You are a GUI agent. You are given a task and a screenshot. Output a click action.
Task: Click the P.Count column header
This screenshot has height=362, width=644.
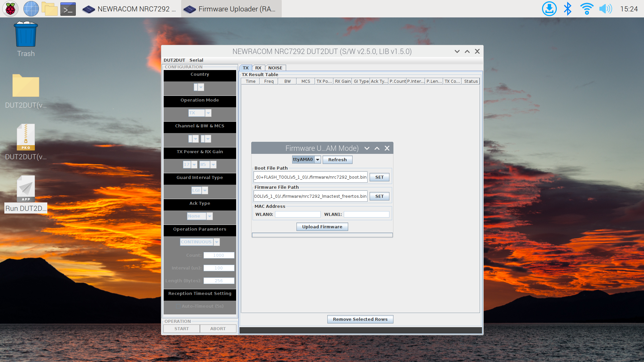pyautogui.click(x=397, y=81)
